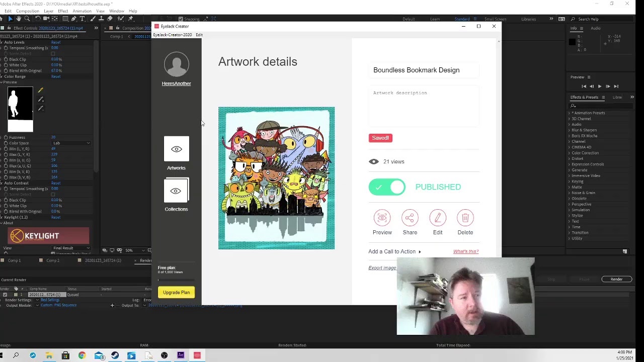This screenshot has width=644, height=362.
Task: Toggle Temporal Smoothing stopwatch under Auto Levels
Action: (6, 48)
